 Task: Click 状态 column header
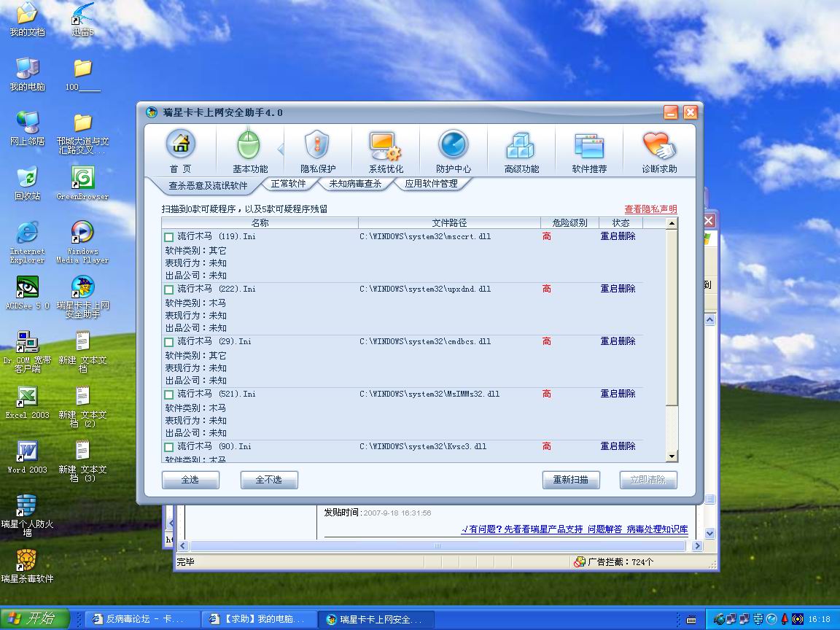621,223
